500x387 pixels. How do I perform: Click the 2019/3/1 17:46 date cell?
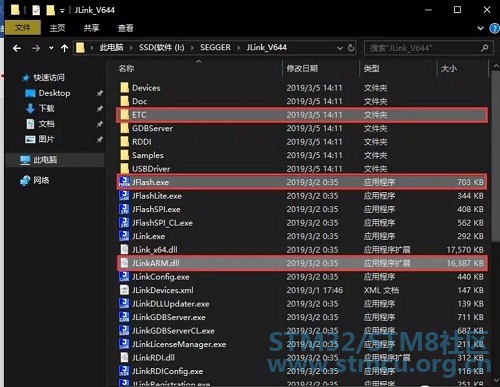(314, 290)
